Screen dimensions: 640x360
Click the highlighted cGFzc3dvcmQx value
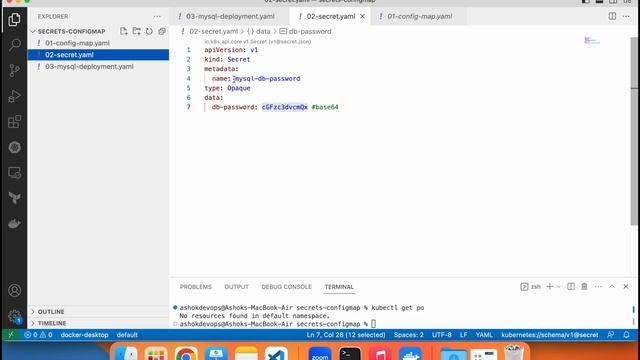(x=284, y=107)
